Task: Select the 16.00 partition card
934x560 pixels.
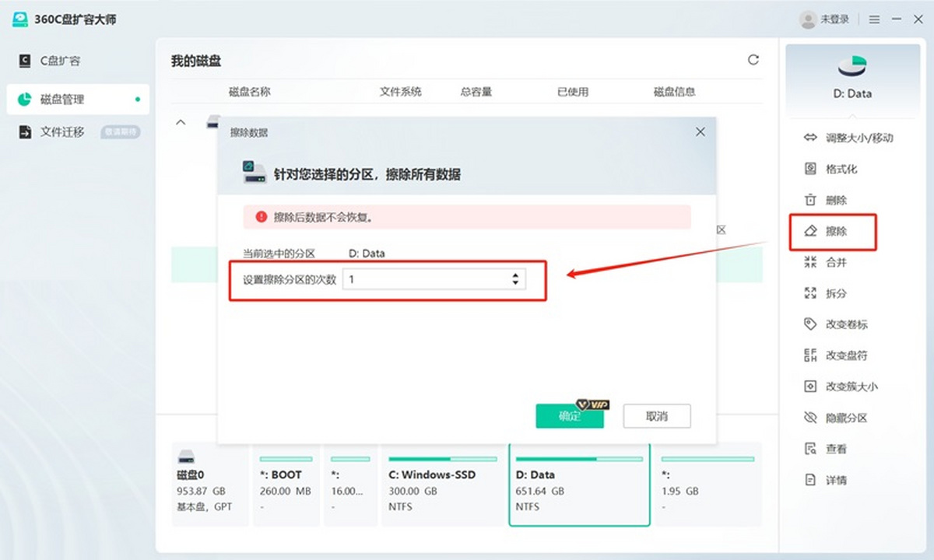Action: click(349, 485)
